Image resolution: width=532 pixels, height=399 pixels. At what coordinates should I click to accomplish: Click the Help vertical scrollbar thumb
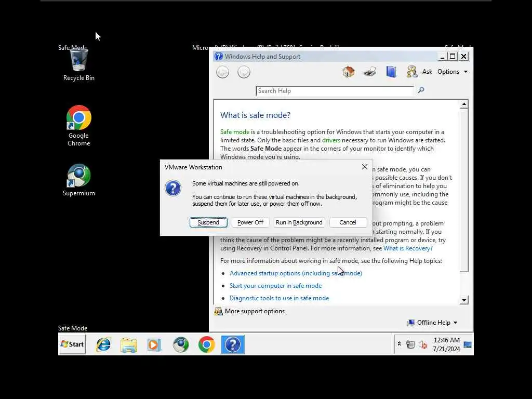tap(464, 190)
